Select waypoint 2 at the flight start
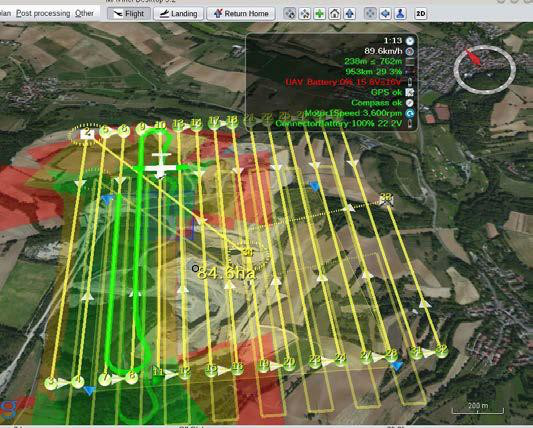The height and width of the screenshot is (428, 533). (x=88, y=133)
